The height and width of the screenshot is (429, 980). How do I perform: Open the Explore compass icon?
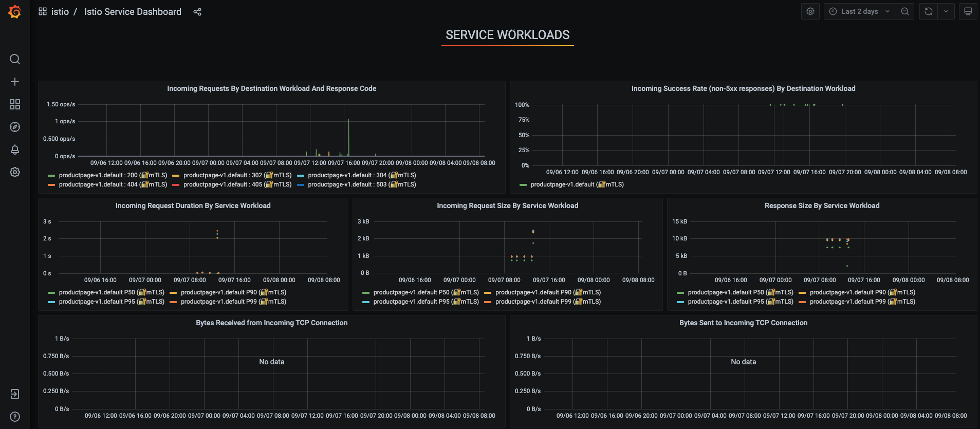[15, 127]
